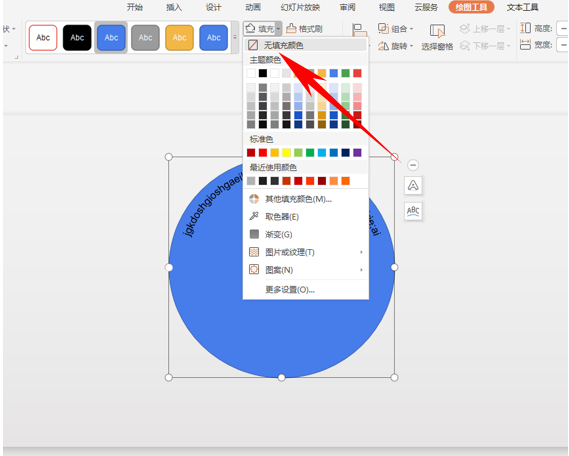Activate the 取色器(E) eyedropper

[306, 217]
